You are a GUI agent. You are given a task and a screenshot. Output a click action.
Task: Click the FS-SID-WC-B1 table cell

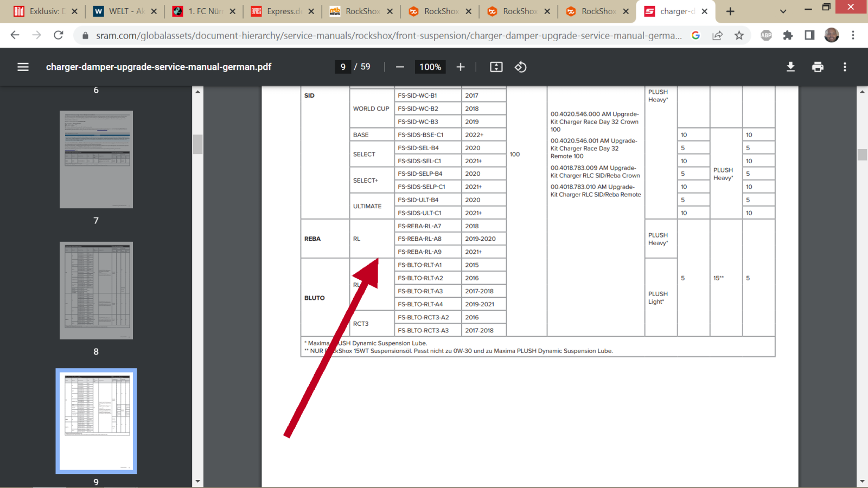pos(427,95)
